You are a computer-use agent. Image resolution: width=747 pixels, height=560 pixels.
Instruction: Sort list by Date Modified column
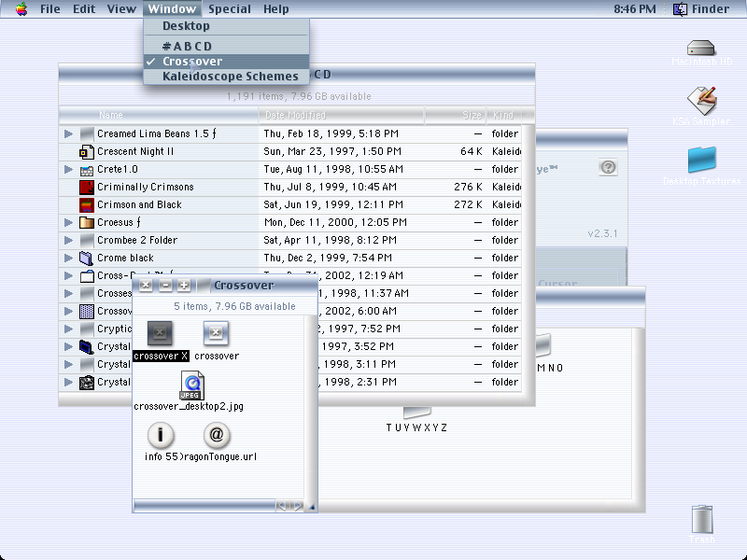coord(341,115)
